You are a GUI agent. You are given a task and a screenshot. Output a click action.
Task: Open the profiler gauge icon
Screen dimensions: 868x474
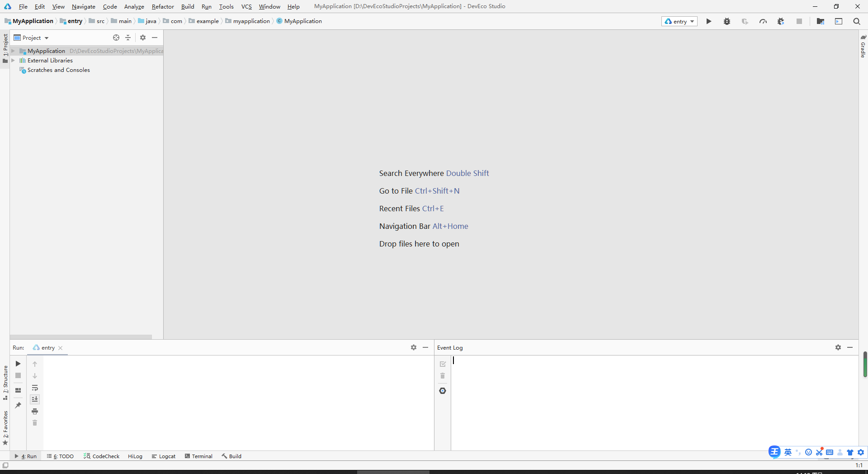tap(763, 21)
